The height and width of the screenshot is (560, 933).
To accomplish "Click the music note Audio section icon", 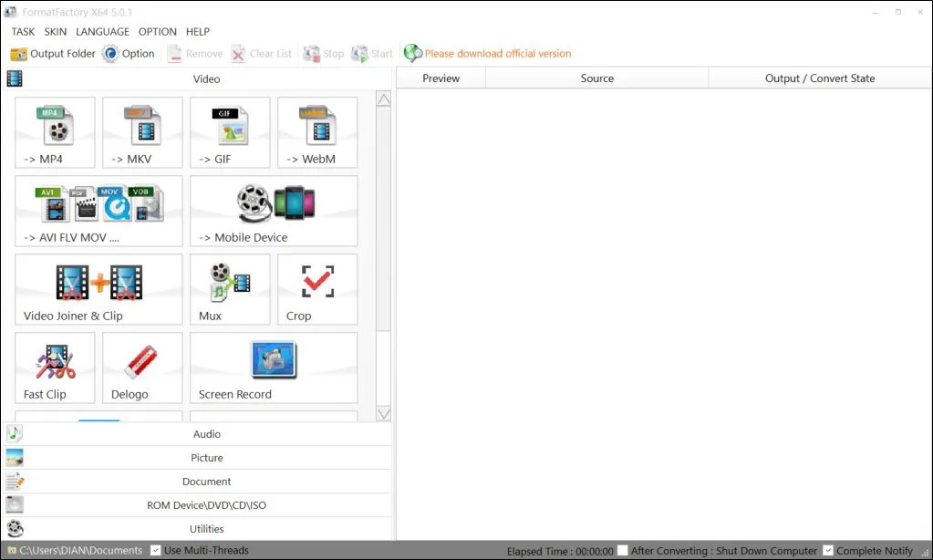I will coord(15,434).
